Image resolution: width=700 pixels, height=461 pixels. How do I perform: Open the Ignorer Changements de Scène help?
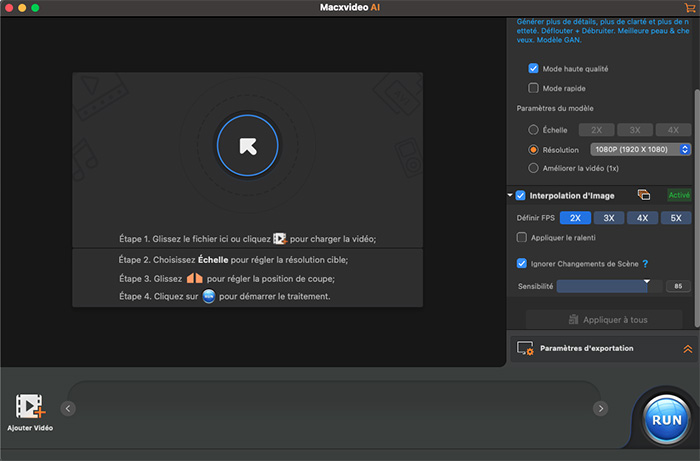click(645, 264)
